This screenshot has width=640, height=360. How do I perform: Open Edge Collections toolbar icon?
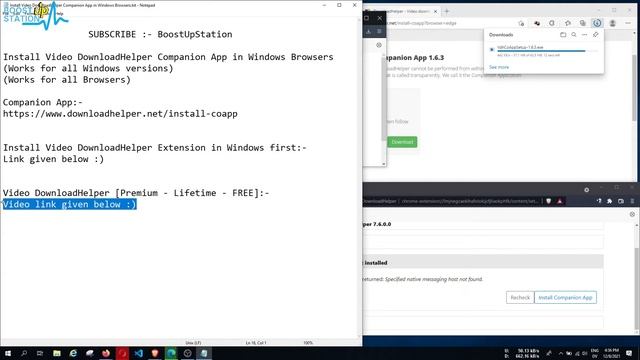tap(582, 23)
